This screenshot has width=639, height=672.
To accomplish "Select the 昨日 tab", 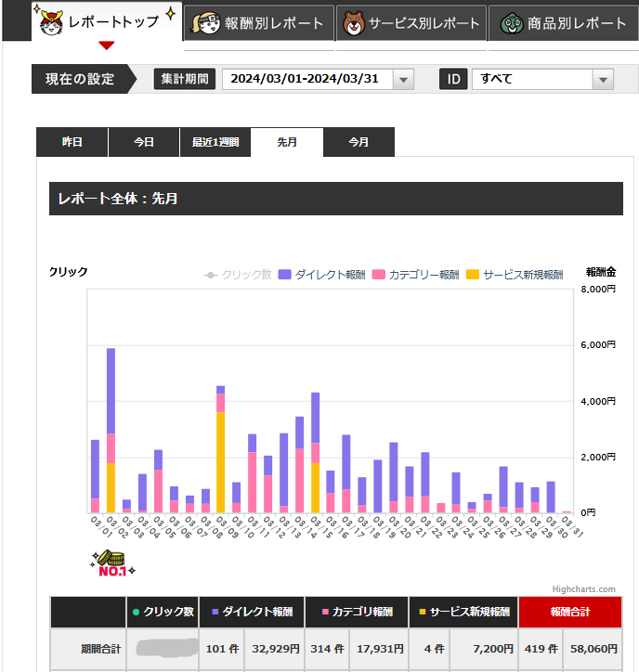I will 72,142.
